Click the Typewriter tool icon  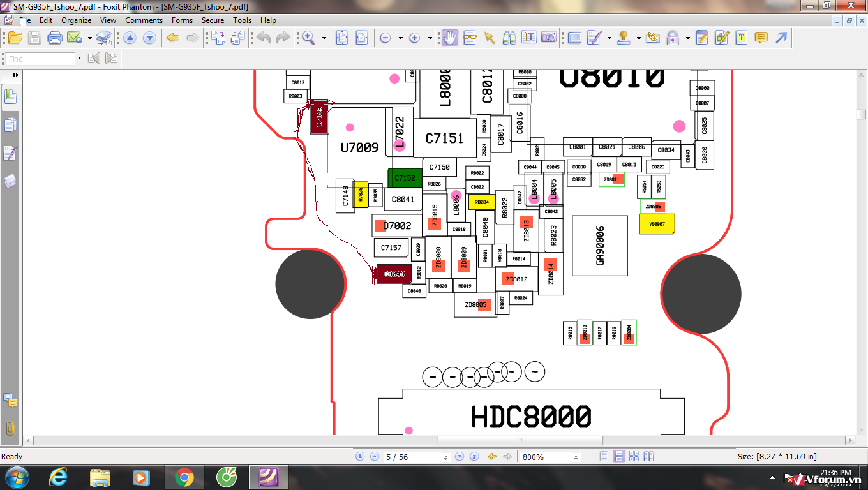741,38
